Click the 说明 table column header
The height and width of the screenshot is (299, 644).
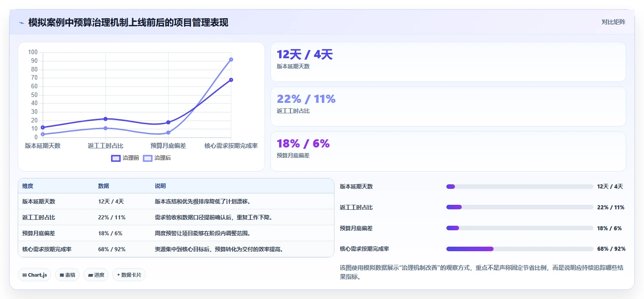(x=160, y=186)
